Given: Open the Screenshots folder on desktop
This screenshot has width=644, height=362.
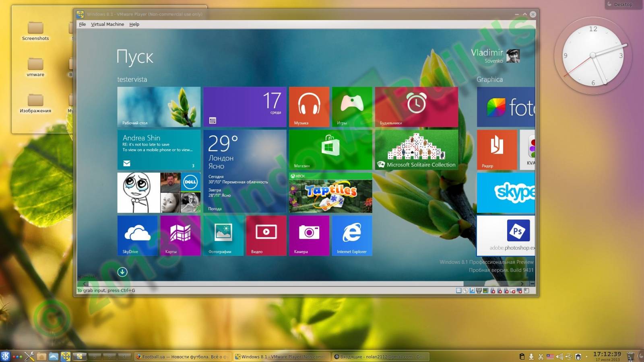Looking at the screenshot, I should click(x=35, y=31).
